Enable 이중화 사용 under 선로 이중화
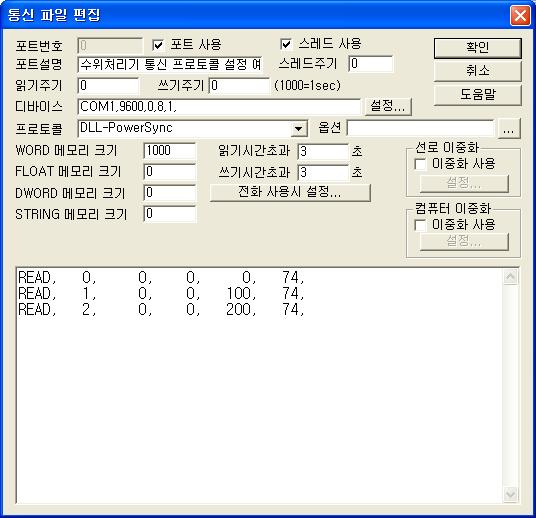 (420, 164)
